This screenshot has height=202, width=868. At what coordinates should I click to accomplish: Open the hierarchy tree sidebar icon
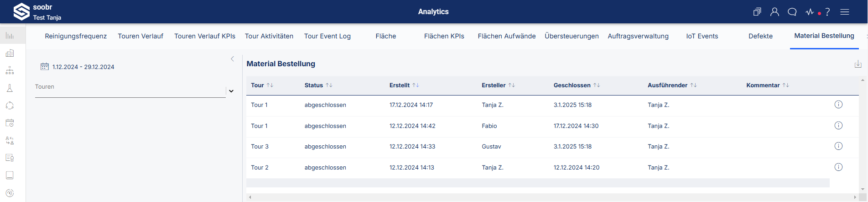click(10, 71)
